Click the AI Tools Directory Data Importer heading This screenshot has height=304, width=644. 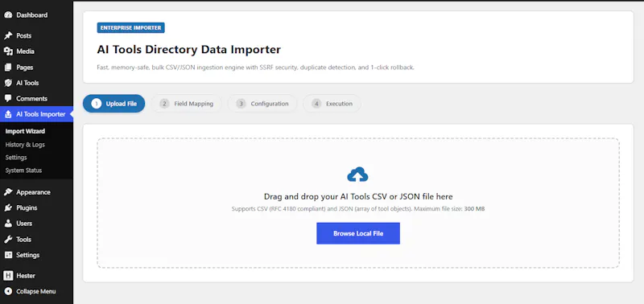click(189, 50)
